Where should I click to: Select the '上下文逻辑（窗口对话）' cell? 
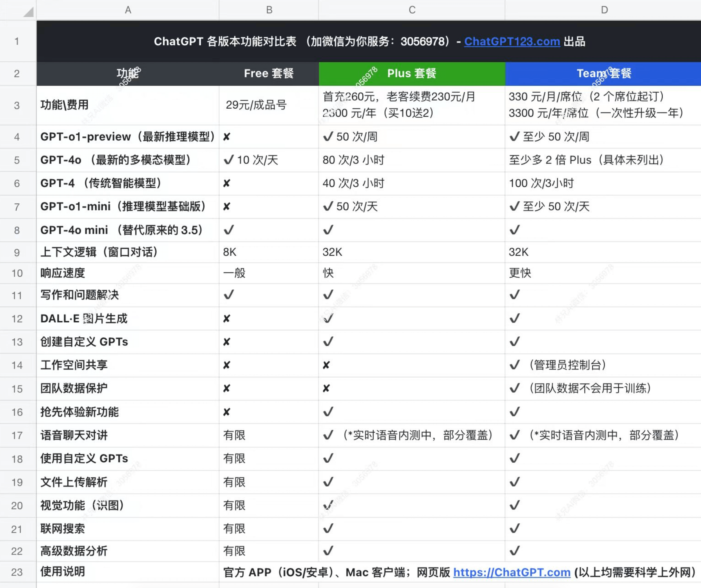click(128, 252)
